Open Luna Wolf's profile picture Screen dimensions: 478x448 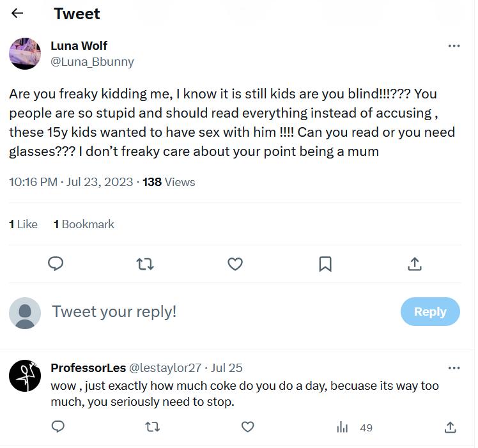[x=25, y=53]
